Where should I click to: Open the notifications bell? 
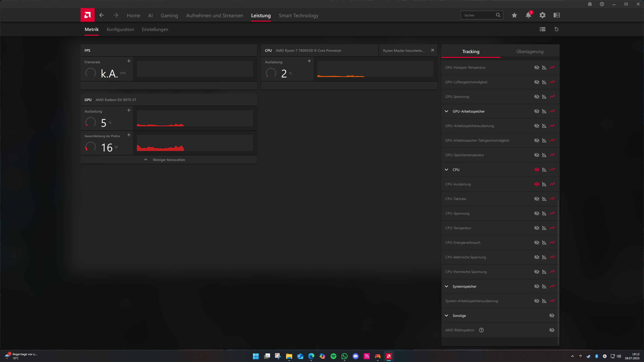[x=528, y=15]
